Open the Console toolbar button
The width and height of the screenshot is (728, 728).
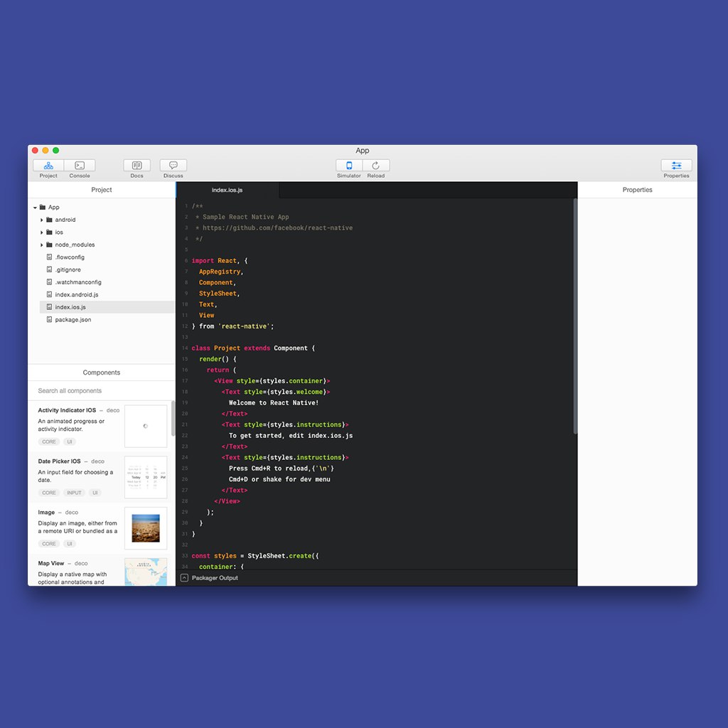[80, 166]
